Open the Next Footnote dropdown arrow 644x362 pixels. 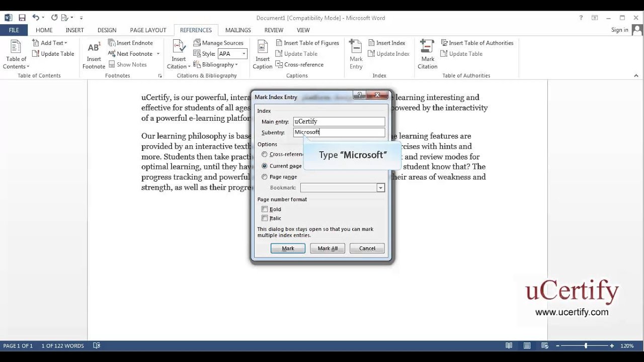(158, 54)
